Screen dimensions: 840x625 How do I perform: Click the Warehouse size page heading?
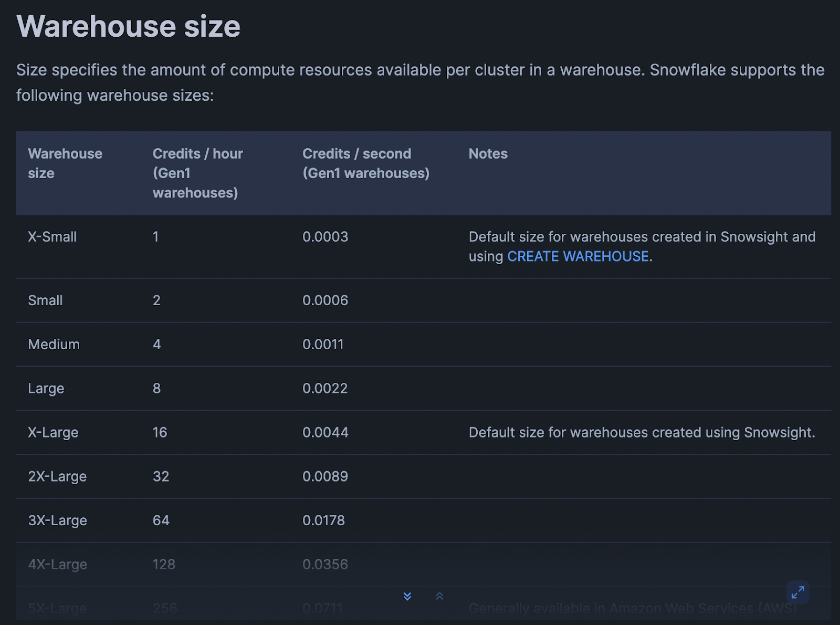point(128,26)
